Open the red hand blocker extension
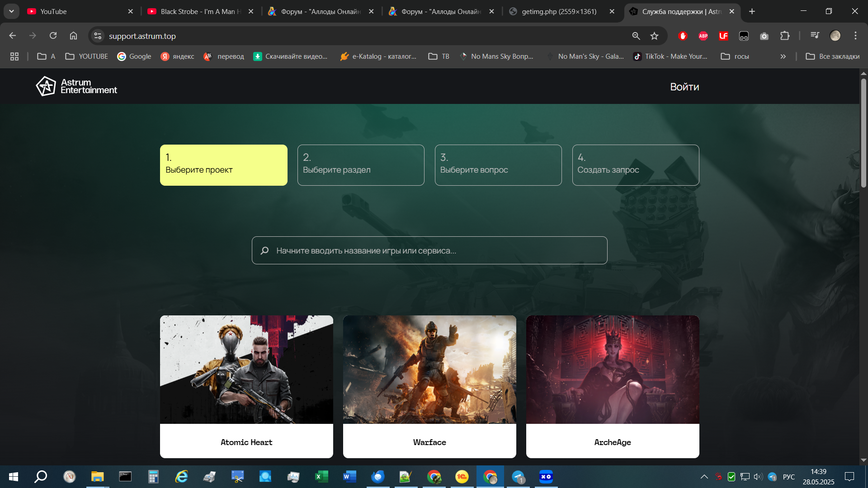The height and width of the screenshot is (488, 868). 683,36
